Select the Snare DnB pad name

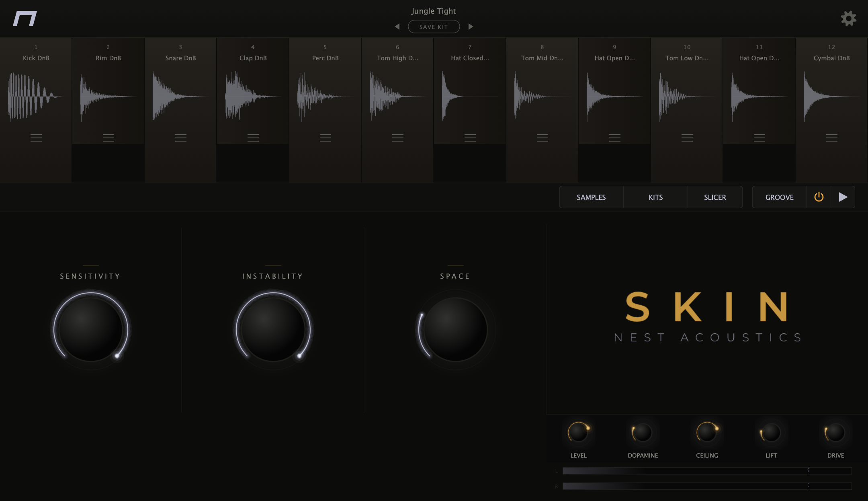[181, 58]
